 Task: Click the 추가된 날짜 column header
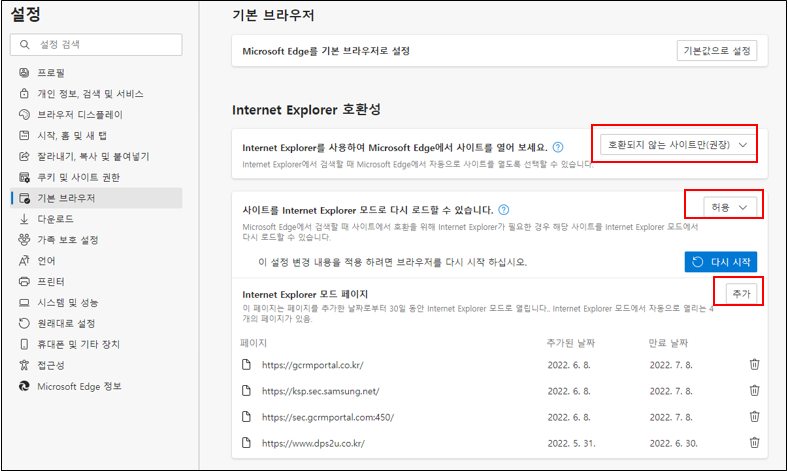pos(571,343)
